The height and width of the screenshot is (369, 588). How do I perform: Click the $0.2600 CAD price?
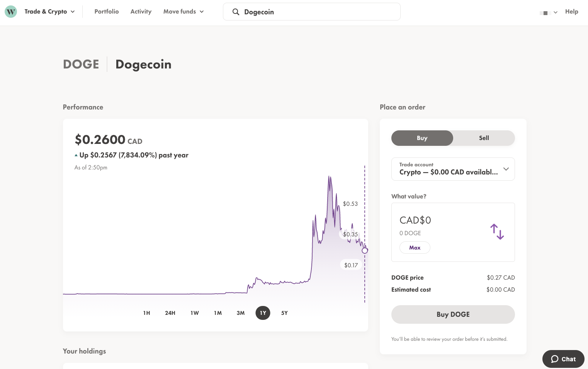coord(109,140)
